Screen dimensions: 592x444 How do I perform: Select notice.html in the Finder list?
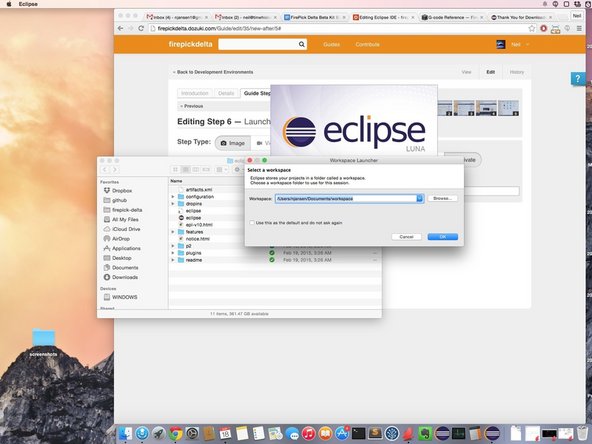(197, 239)
